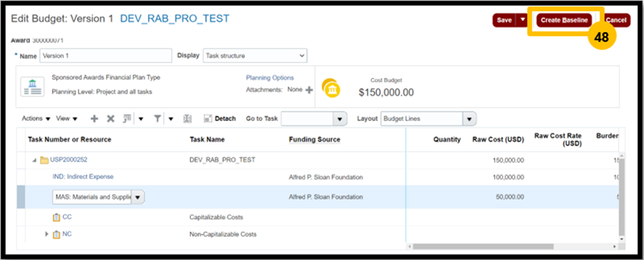The image size is (644, 260).
Task: Expand the NC task node
Action: (46, 234)
